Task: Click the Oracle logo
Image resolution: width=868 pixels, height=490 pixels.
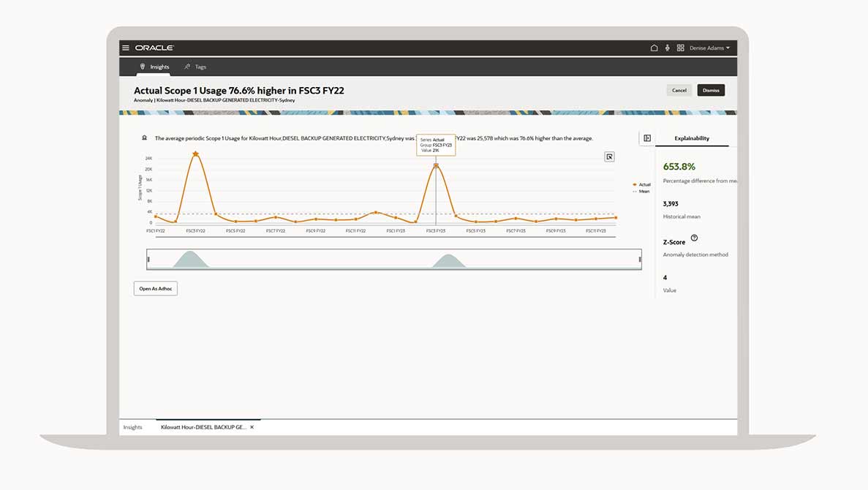Action: pyautogui.click(x=154, y=48)
